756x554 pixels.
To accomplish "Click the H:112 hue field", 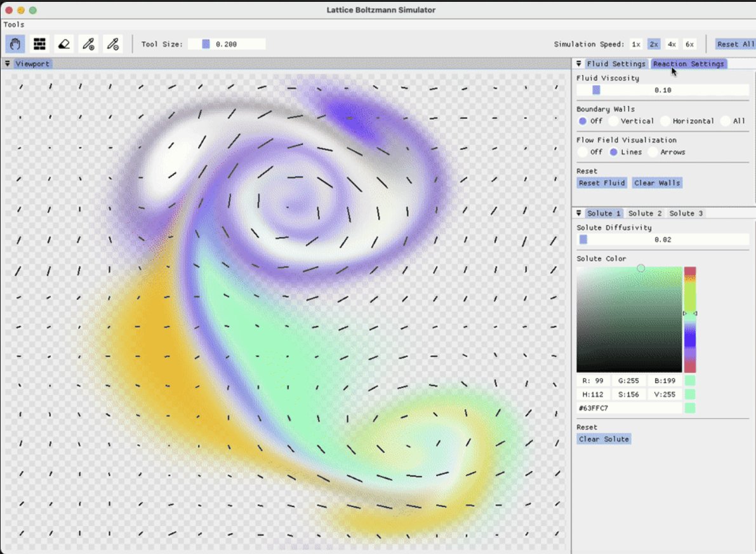I will [x=593, y=395].
